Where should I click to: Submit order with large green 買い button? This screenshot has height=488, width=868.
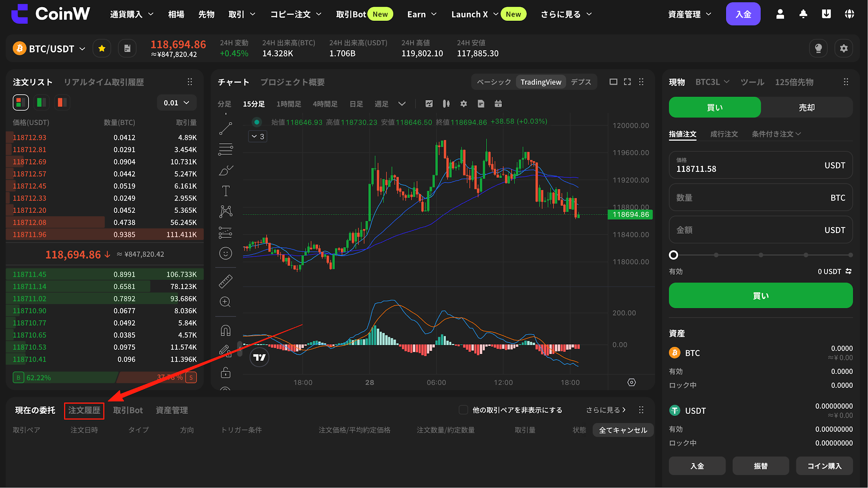point(761,296)
